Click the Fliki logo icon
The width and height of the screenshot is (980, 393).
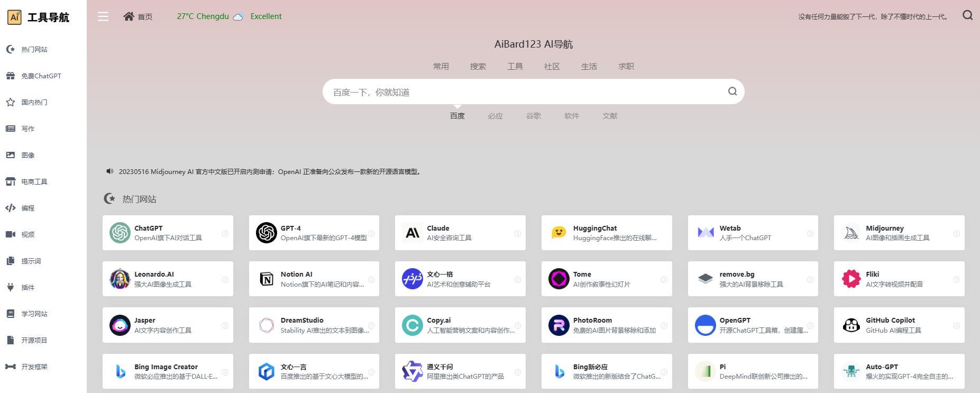click(x=851, y=279)
